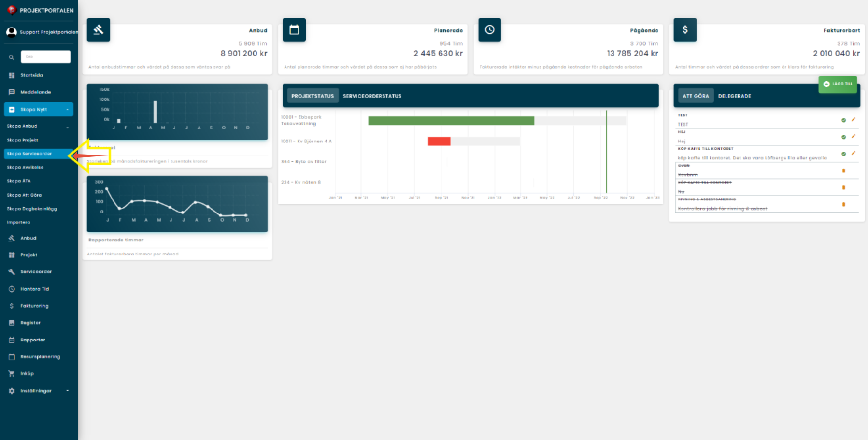This screenshot has height=440, width=868.
Task: Open the Anbud gavel card icon
Action: tap(99, 30)
